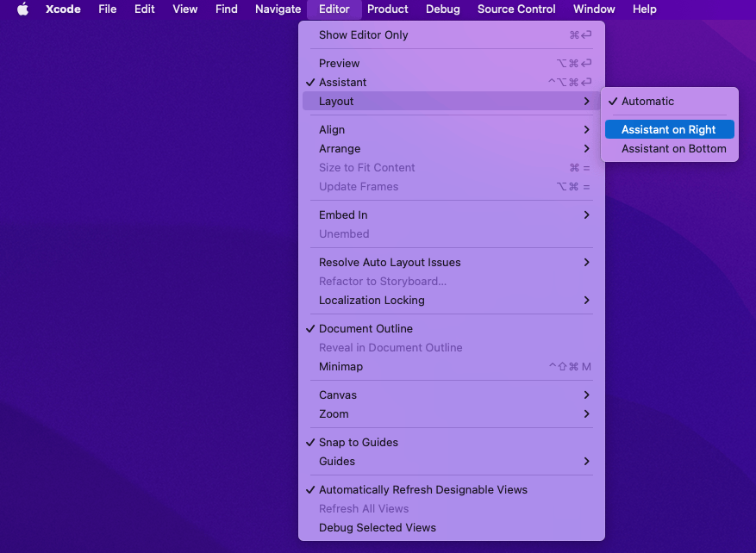This screenshot has width=756, height=553.
Task: Toggle Snap to Guides
Action: click(452, 442)
